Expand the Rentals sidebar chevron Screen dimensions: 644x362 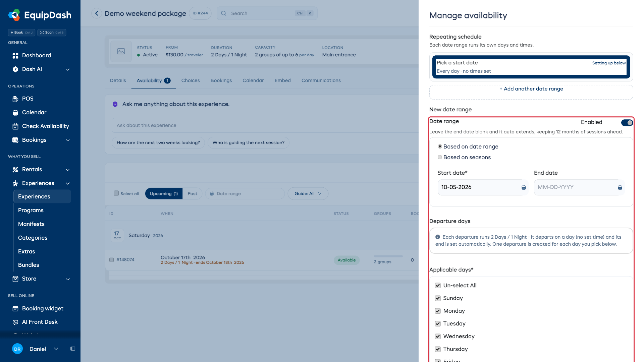point(68,170)
